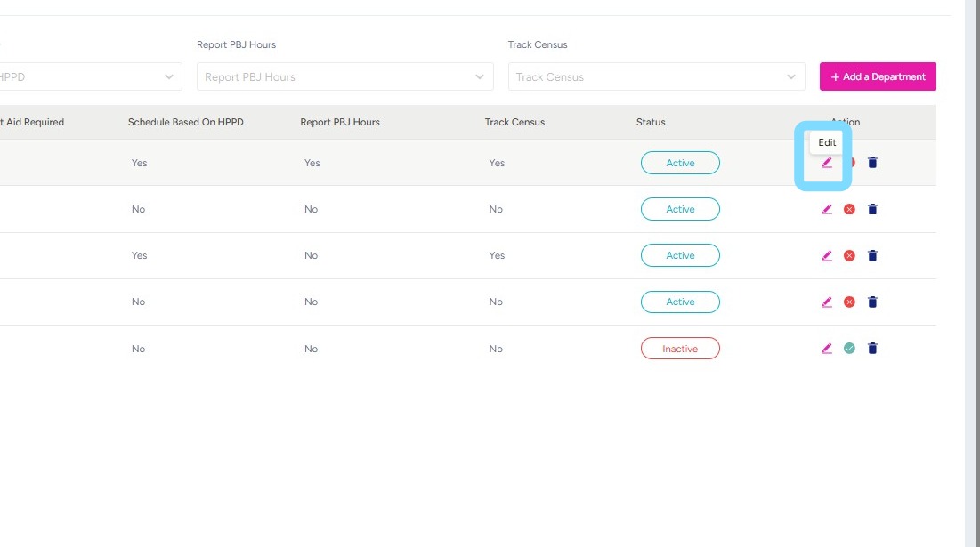Click the Active status badge in the first row
The height and width of the screenshot is (547, 980).
pyautogui.click(x=680, y=163)
